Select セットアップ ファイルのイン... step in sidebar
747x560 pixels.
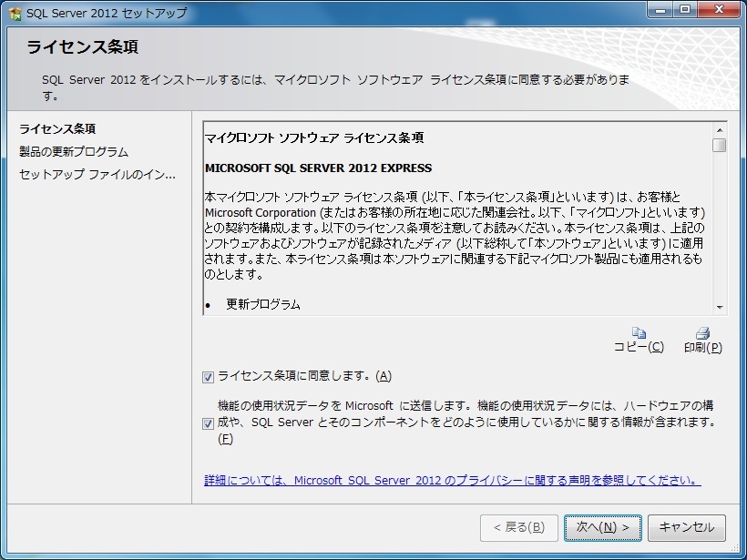point(97,174)
